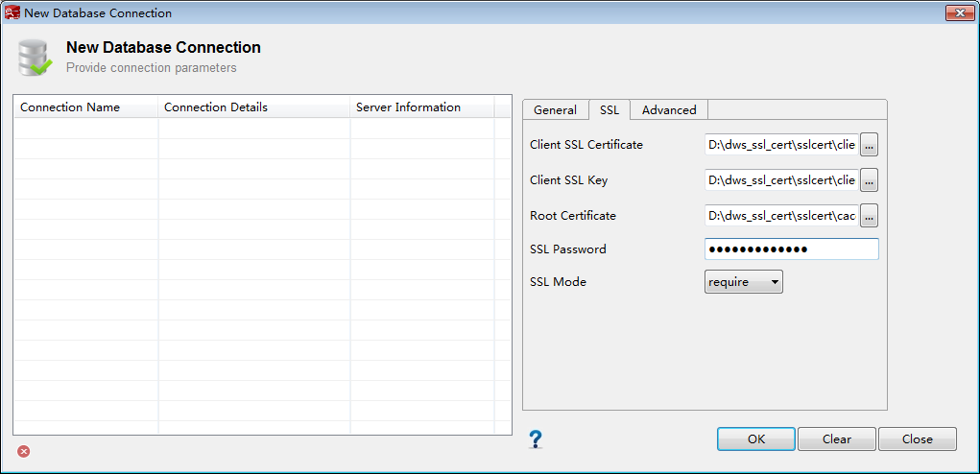Click the Client SSL Certificate path field

coord(781,145)
